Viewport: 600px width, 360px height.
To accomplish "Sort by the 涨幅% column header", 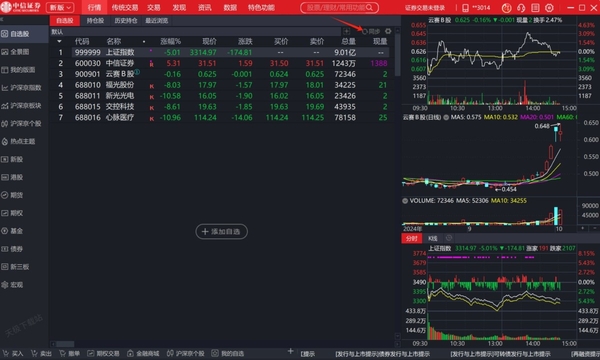I will 171,41.
